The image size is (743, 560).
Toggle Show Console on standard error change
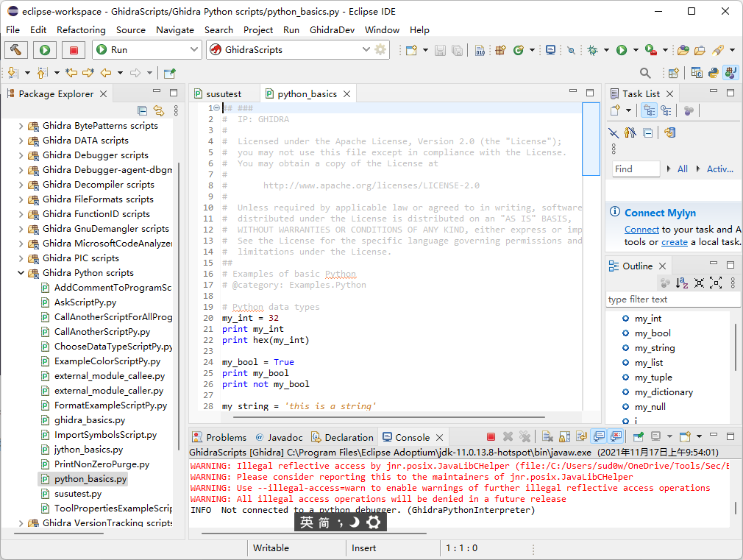coord(616,436)
